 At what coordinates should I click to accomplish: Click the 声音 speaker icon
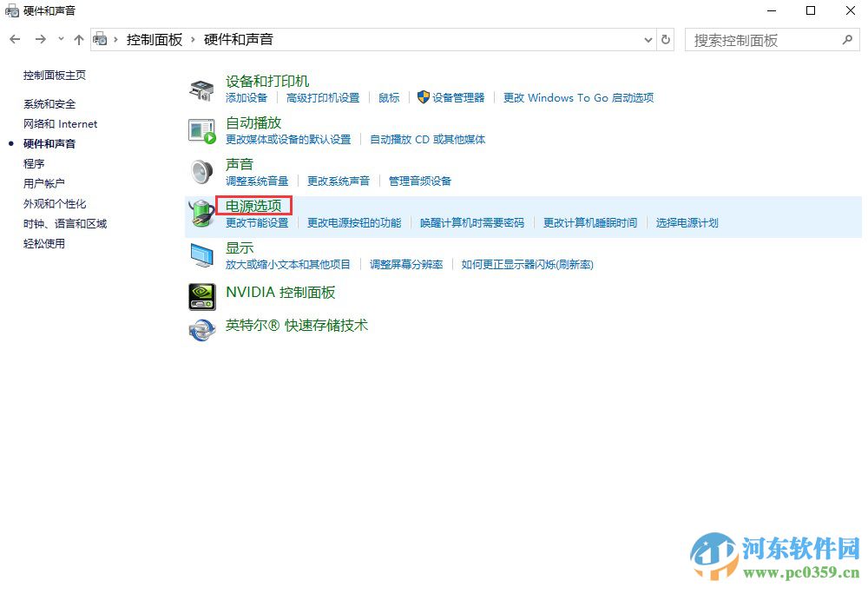click(x=201, y=170)
